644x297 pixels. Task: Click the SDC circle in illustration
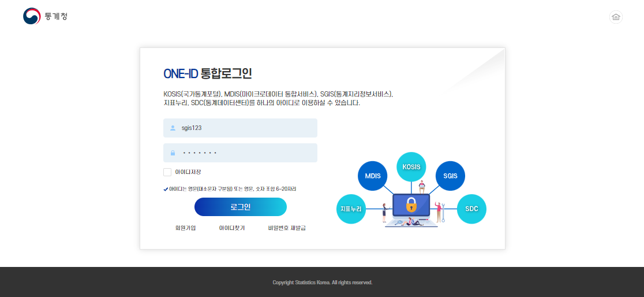pyautogui.click(x=471, y=209)
